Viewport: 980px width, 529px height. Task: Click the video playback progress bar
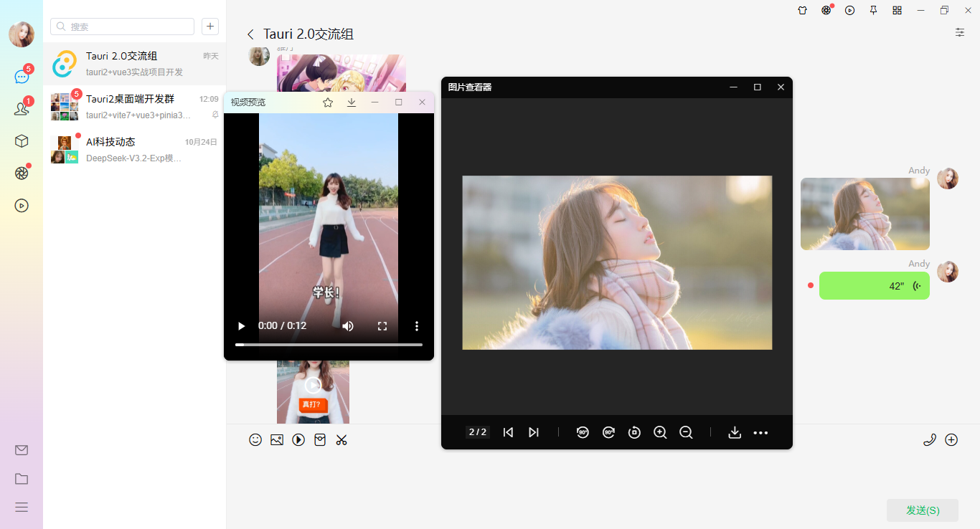pyautogui.click(x=328, y=344)
